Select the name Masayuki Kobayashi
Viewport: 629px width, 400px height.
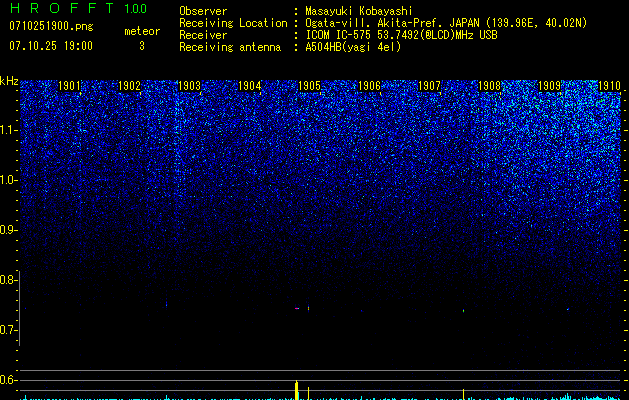[x=359, y=11]
